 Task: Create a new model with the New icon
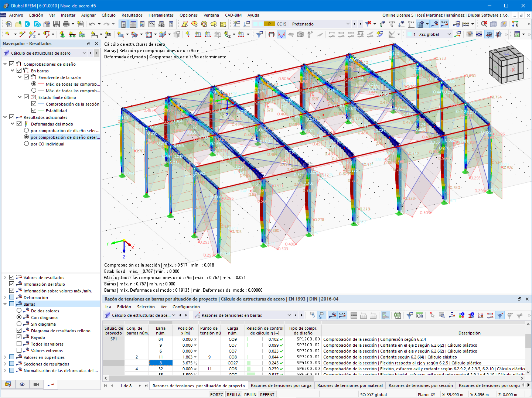click(8, 24)
